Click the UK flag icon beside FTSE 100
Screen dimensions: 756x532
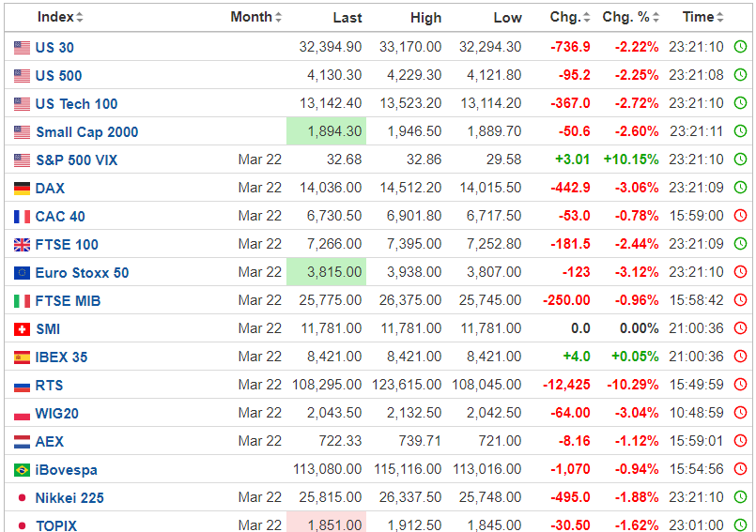point(22,245)
